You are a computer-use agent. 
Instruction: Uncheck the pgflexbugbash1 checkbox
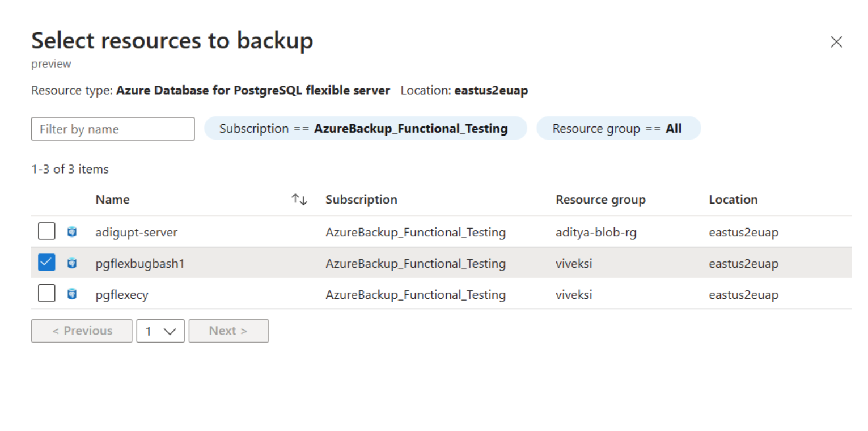pos(46,263)
